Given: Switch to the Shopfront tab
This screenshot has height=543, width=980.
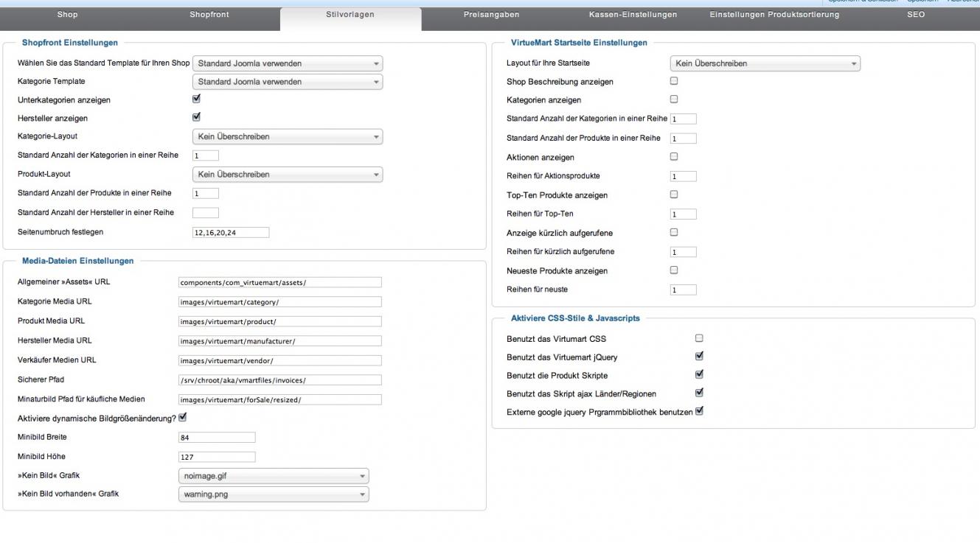Looking at the screenshot, I should tap(209, 15).
